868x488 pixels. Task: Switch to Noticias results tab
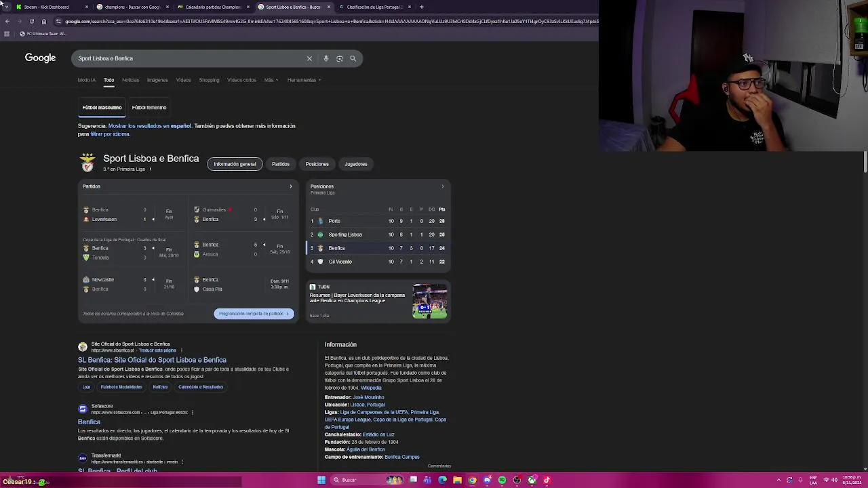pyautogui.click(x=130, y=80)
